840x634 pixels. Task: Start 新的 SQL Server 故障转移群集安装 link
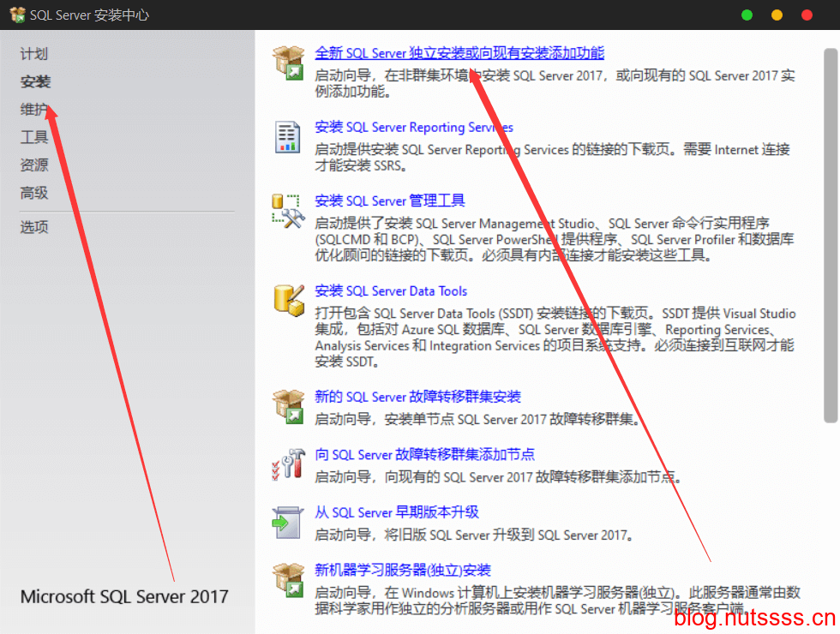coord(418,397)
